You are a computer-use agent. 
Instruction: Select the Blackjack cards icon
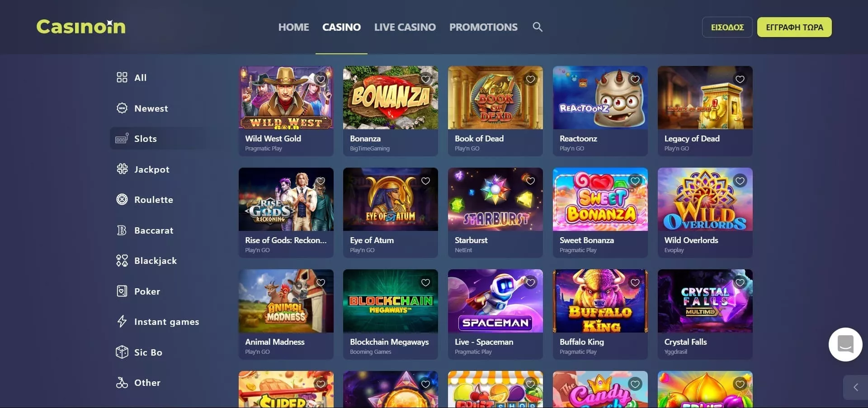[122, 260]
